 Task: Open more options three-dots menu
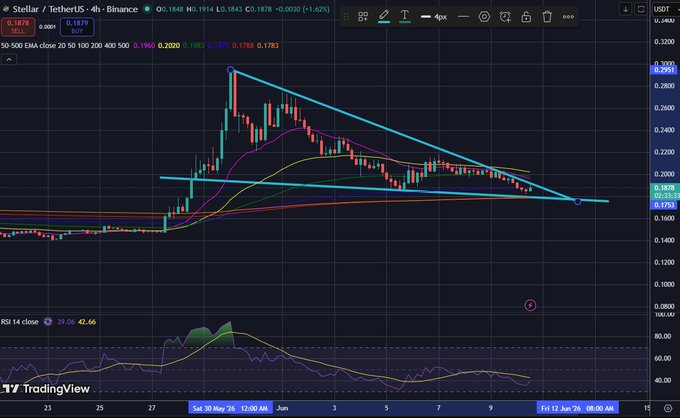coord(568,17)
